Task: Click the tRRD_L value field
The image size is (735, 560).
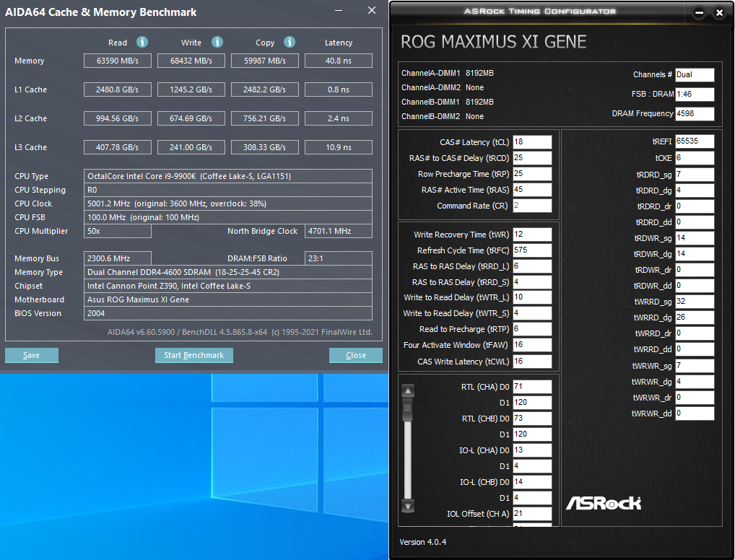Action: (x=532, y=266)
